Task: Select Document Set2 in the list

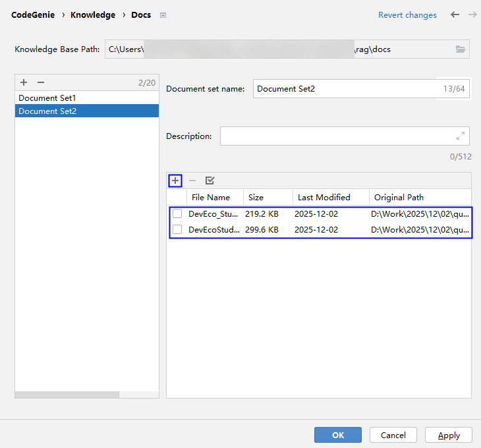Action: pos(47,111)
